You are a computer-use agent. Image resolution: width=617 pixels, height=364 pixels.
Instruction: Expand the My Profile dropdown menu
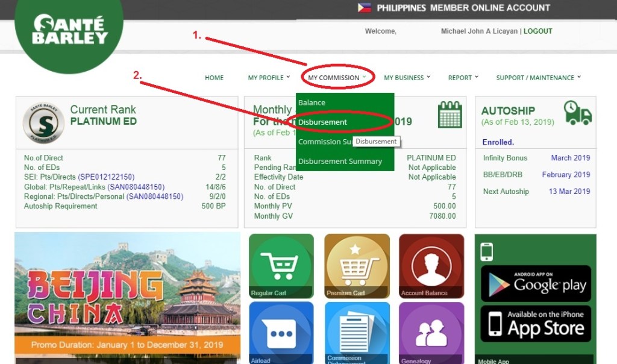[269, 78]
